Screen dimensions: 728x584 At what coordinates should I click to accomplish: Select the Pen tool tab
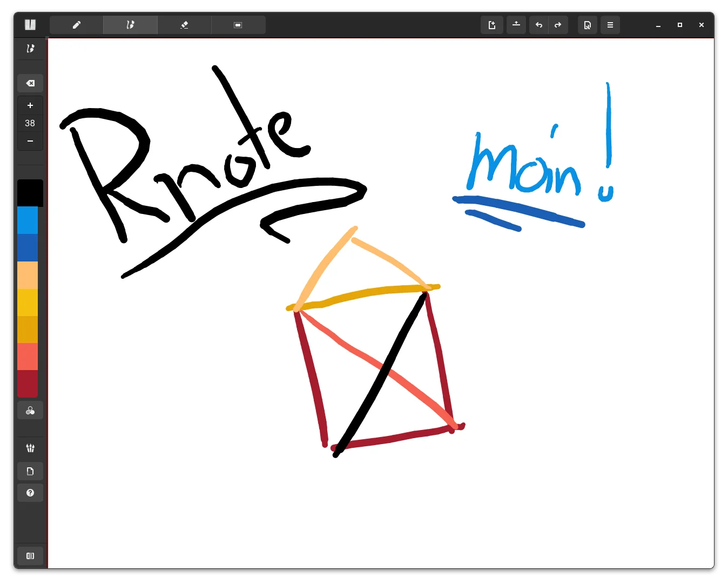click(77, 25)
